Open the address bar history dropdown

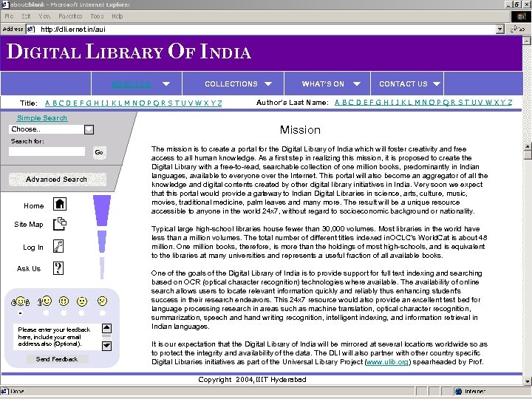pyautogui.click(x=499, y=29)
